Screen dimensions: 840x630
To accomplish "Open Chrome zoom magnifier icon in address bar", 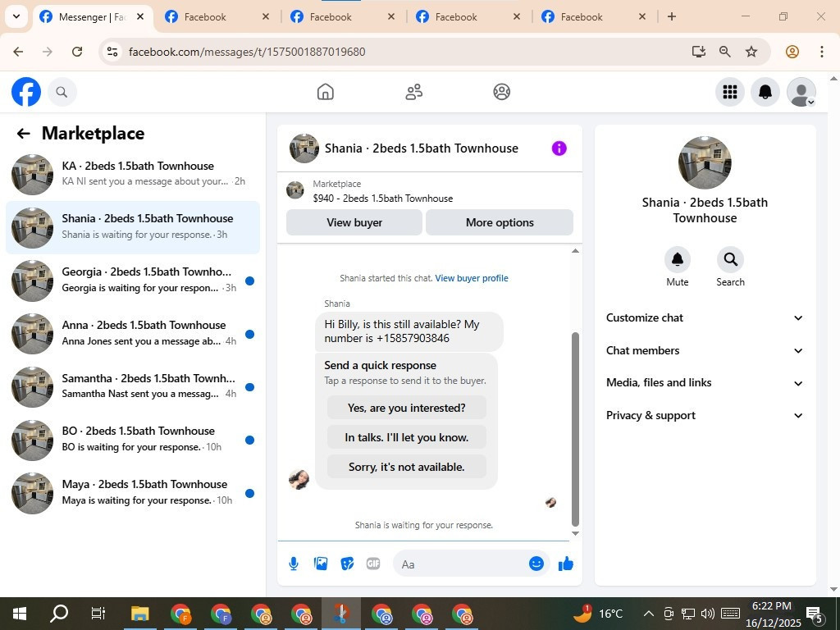I will point(725,52).
